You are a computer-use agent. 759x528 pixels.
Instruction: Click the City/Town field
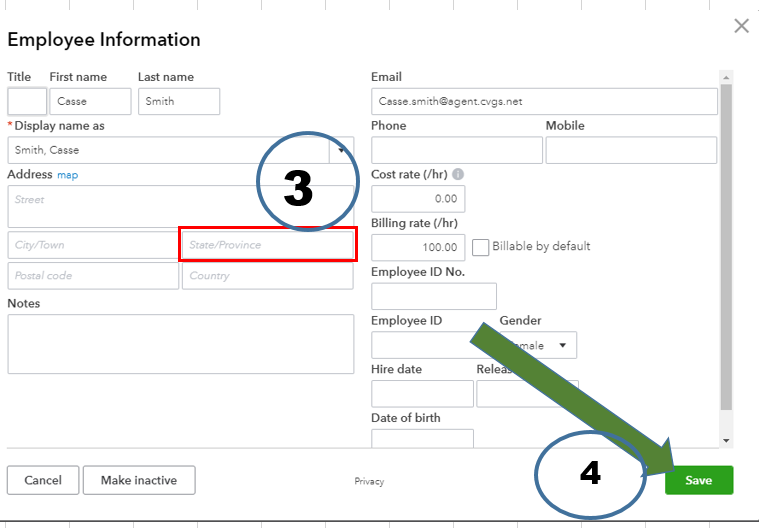tap(93, 245)
